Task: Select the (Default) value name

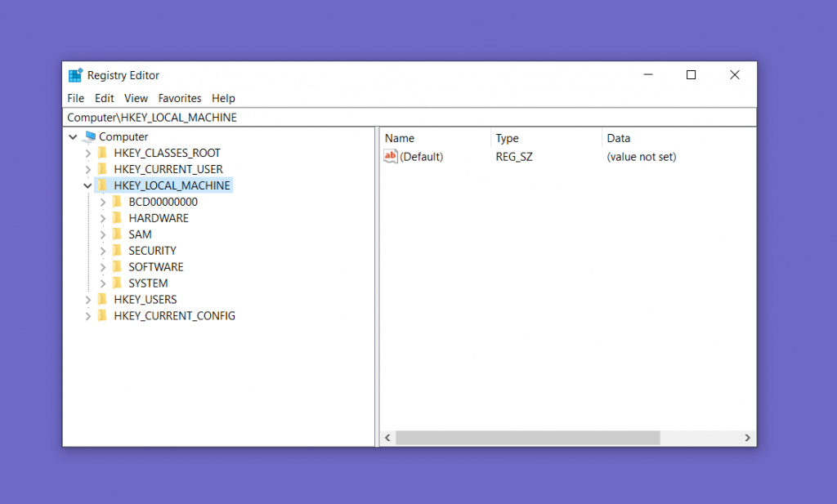Action: [421, 157]
